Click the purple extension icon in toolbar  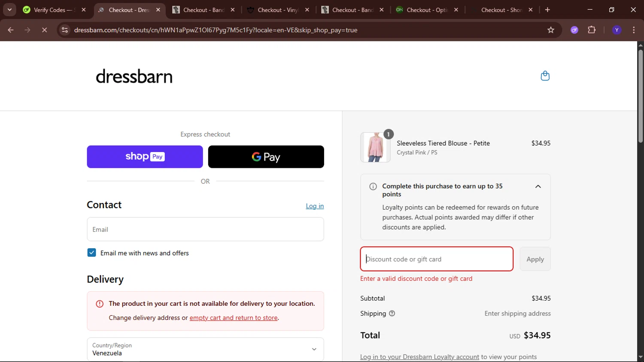point(574,30)
